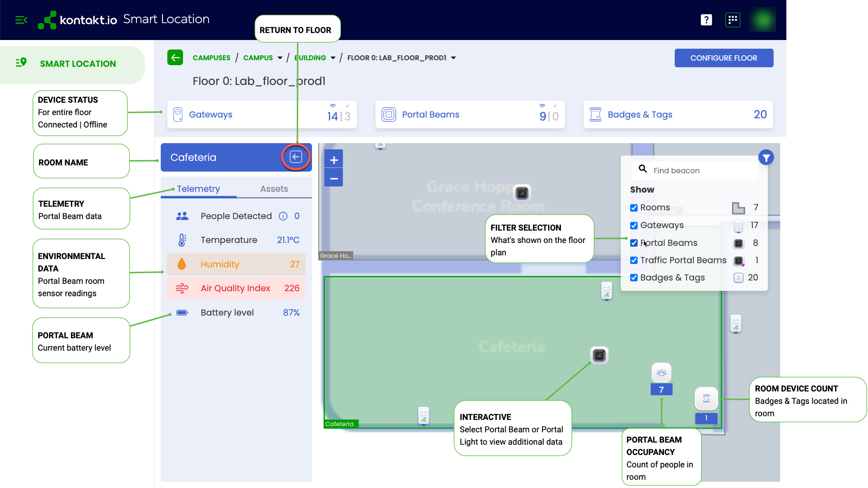Open the Badges & Tags status card
Viewport: 868px width, 488px height.
(678, 115)
